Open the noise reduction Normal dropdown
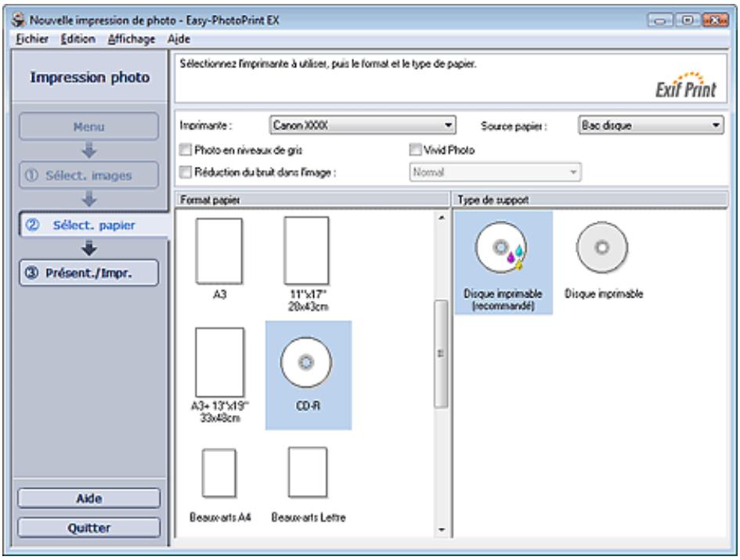The height and width of the screenshot is (560, 740). coord(495,172)
